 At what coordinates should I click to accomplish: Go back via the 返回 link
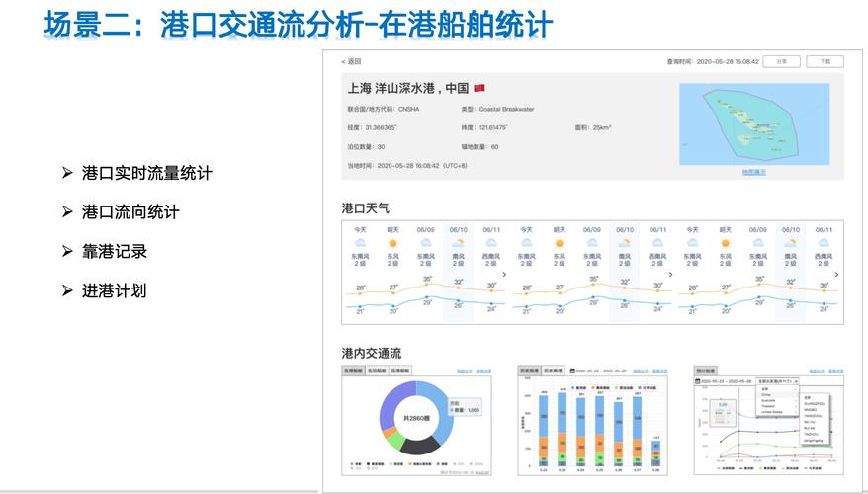click(352, 61)
